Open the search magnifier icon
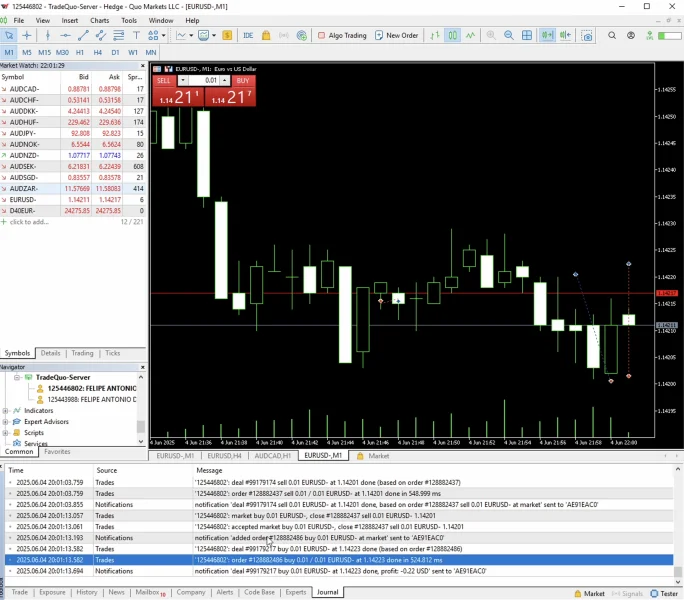The width and height of the screenshot is (684, 600). [612, 35]
